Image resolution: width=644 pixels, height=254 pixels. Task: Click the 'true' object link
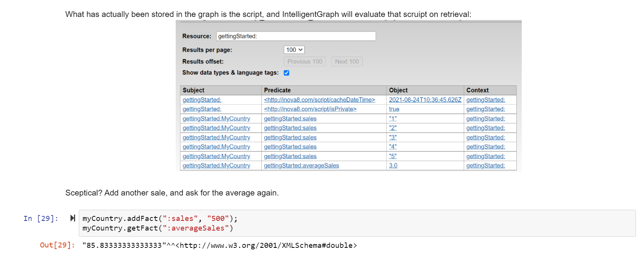pyautogui.click(x=394, y=109)
